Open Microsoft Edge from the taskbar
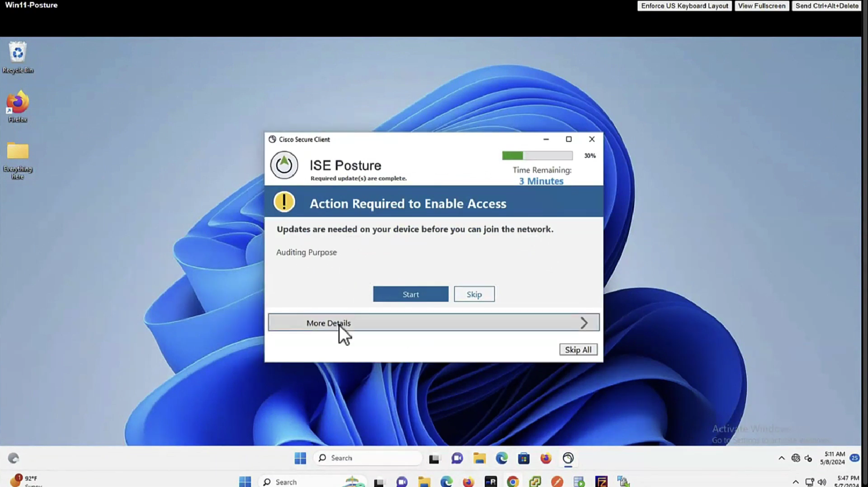 [x=502, y=458]
